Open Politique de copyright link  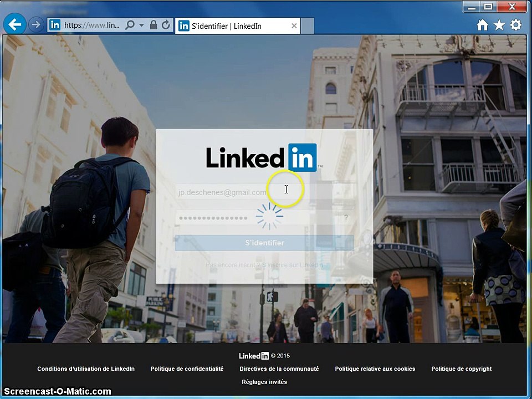coord(462,369)
